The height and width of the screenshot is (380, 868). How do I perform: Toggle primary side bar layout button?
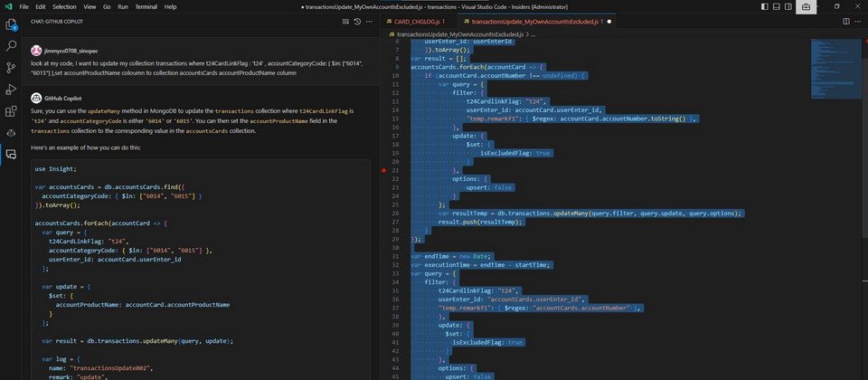coord(765,6)
